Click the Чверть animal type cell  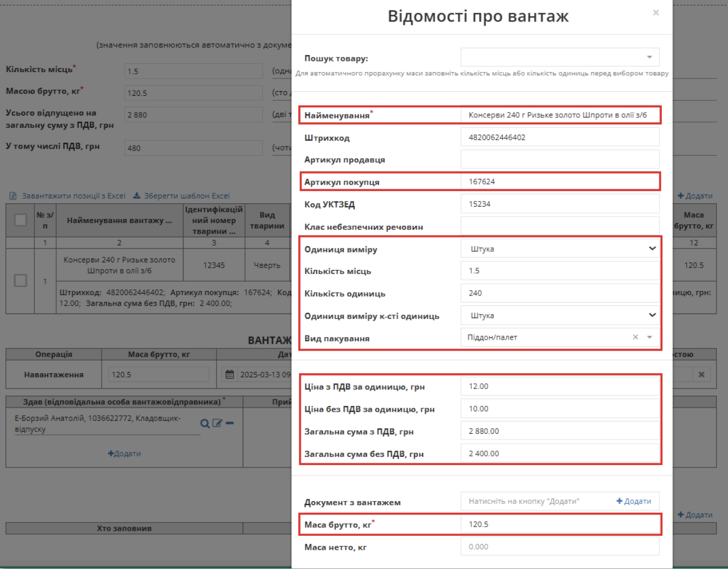(x=267, y=265)
